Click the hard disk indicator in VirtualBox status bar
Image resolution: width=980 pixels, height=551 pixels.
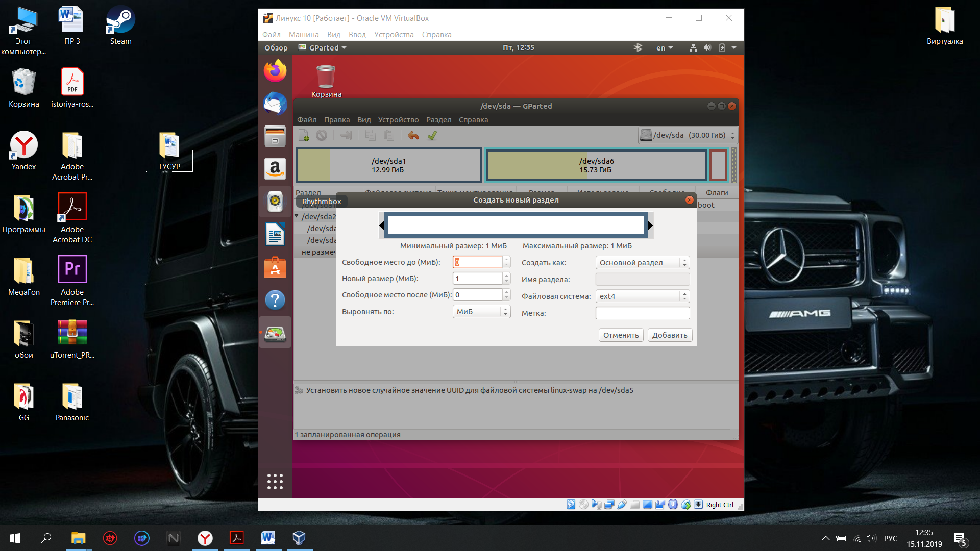[571, 505]
